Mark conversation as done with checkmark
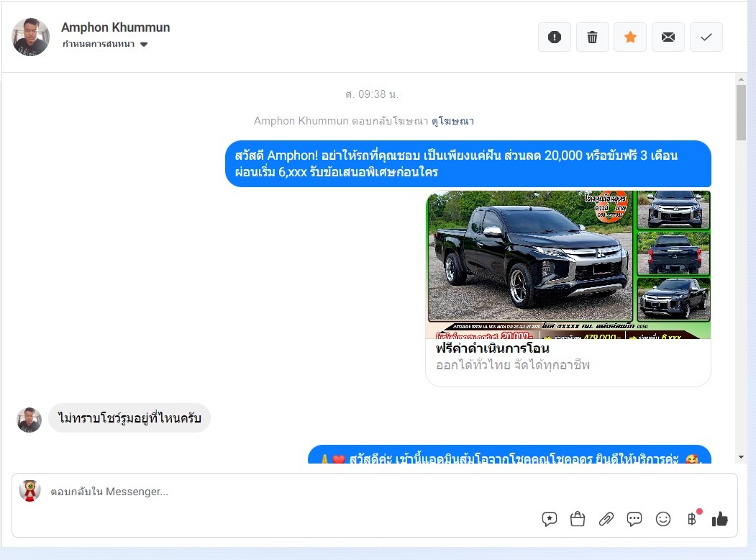The height and width of the screenshot is (560, 756). (x=706, y=37)
